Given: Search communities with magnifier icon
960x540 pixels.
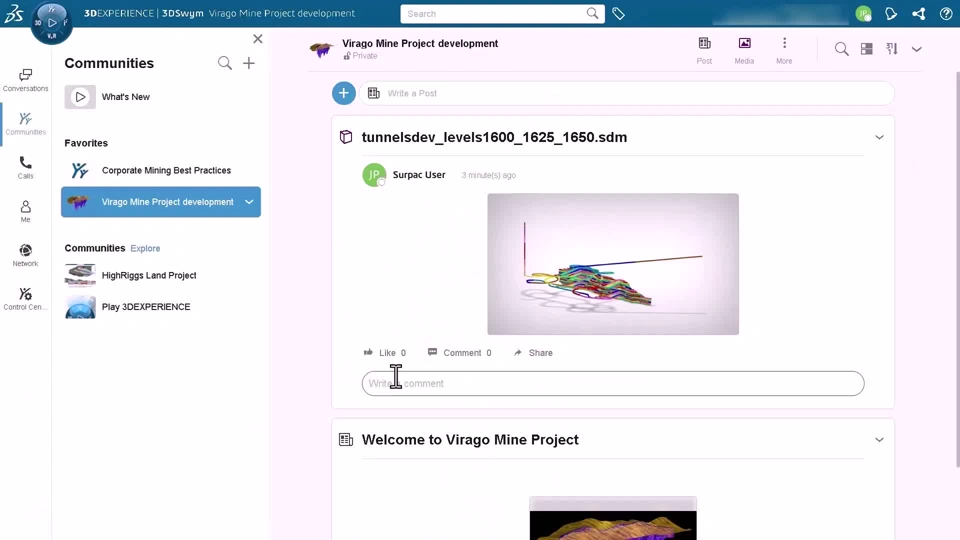Looking at the screenshot, I should 225,63.
